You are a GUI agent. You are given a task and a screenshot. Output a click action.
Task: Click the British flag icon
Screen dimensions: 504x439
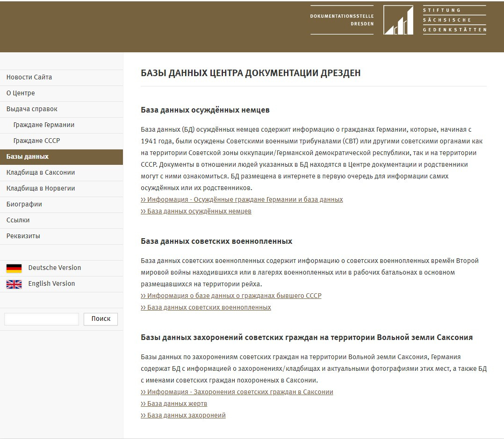tap(14, 284)
